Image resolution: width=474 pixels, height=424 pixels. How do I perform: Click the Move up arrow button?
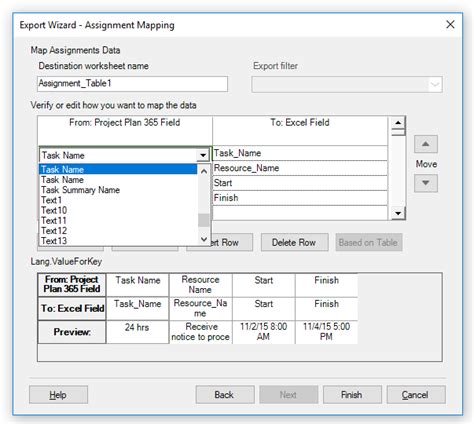click(x=426, y=144)
